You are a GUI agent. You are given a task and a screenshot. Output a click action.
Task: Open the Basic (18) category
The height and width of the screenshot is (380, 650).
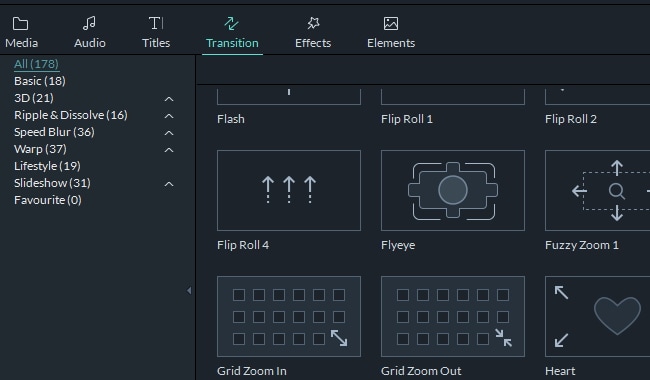click(x=40, y=81)
